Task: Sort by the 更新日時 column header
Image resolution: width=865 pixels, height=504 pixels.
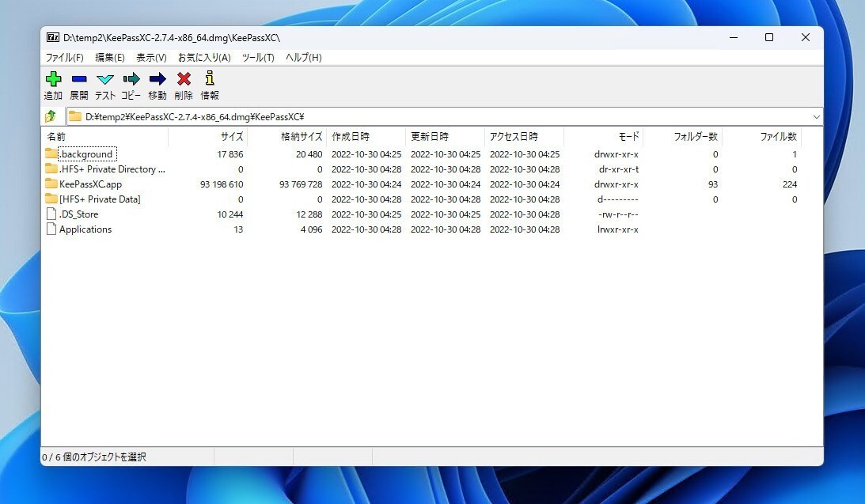Action: tap(431, 135)
